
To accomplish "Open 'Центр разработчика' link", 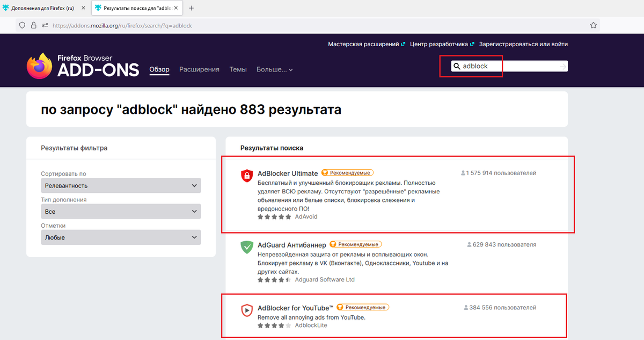I will coord(442,44).
